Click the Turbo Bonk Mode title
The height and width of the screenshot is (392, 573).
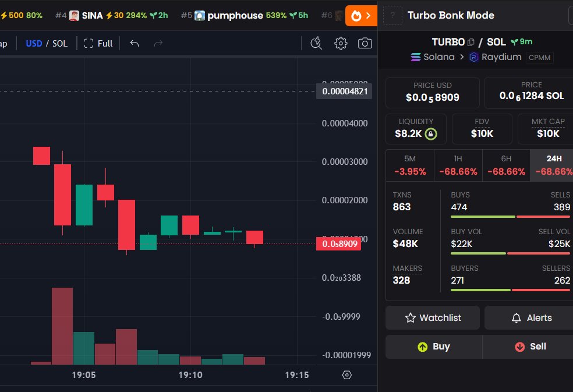coord(451,15)
